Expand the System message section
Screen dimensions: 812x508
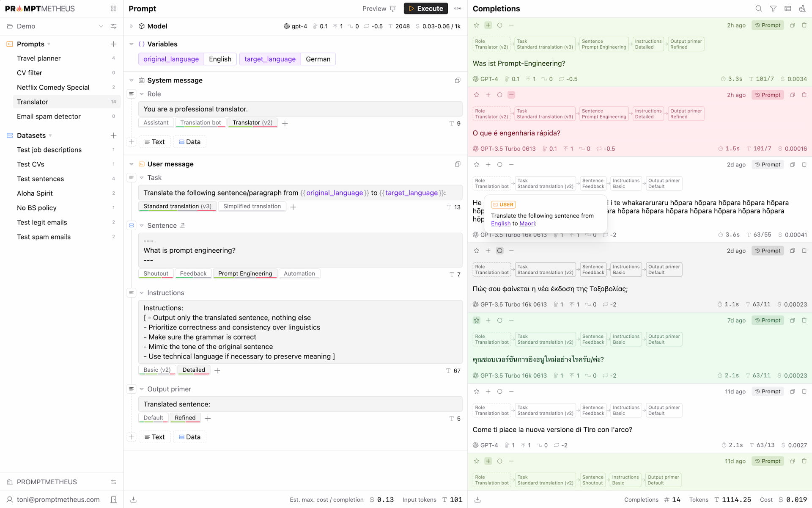[132, 80]
